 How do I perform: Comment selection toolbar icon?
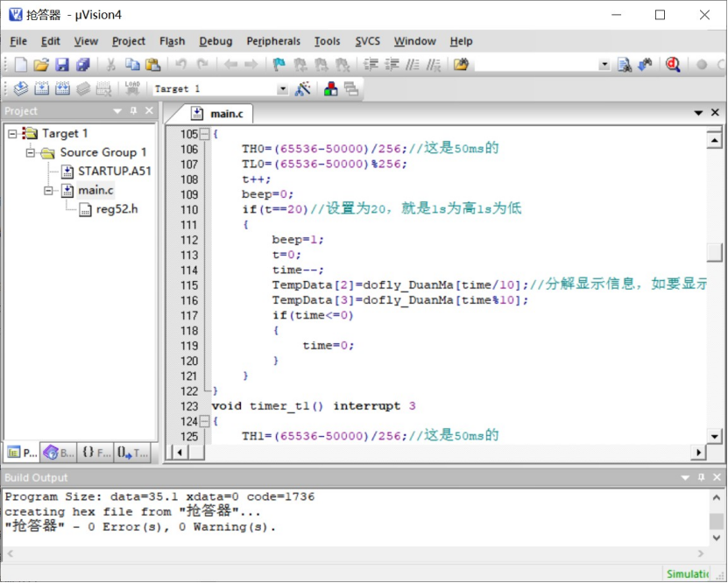[413, 65]
